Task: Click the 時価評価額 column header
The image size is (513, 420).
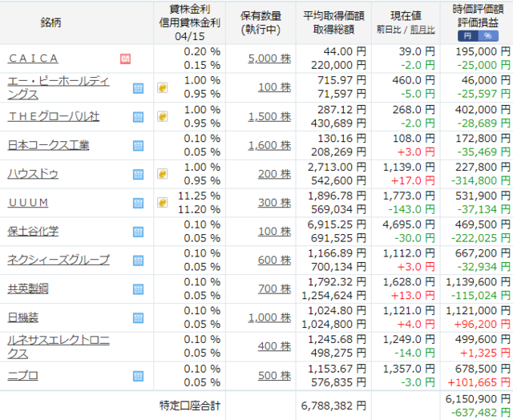Action: point(478,9)
